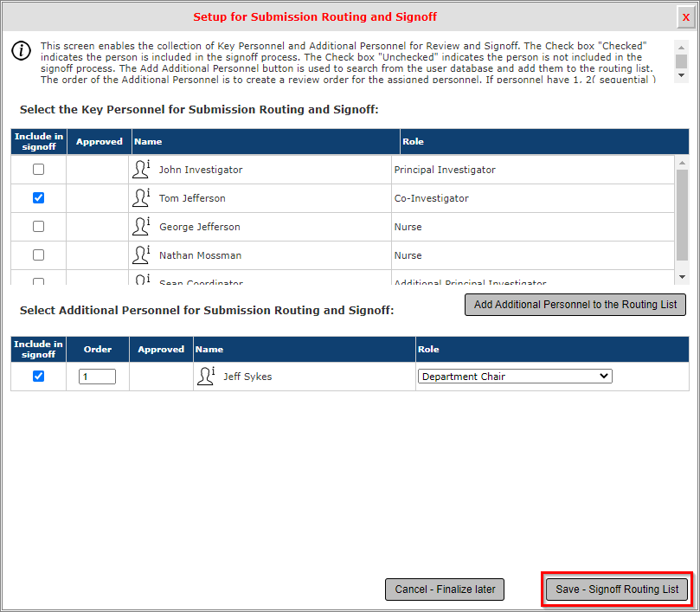This screenshot has height=612, width=700.
Task: Click the Setup for Submission Routing and Signoff title
Action: (315, 17)
